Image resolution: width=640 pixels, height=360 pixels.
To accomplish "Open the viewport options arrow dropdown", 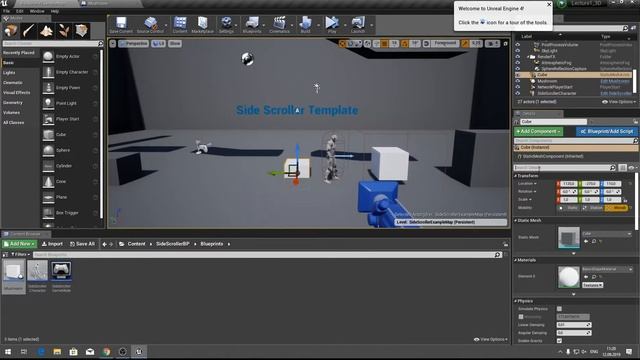I will pos(113,44).
